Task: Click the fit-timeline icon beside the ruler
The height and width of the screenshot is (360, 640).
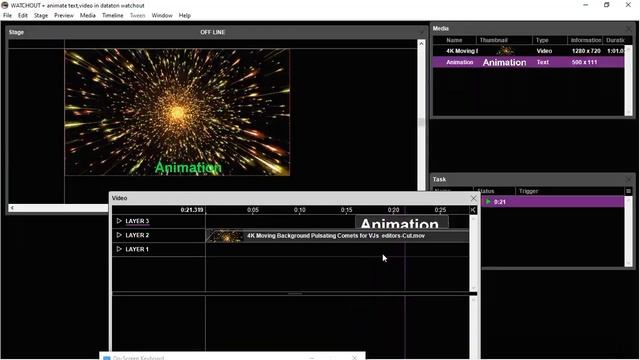Action: [x=473, y=210]
